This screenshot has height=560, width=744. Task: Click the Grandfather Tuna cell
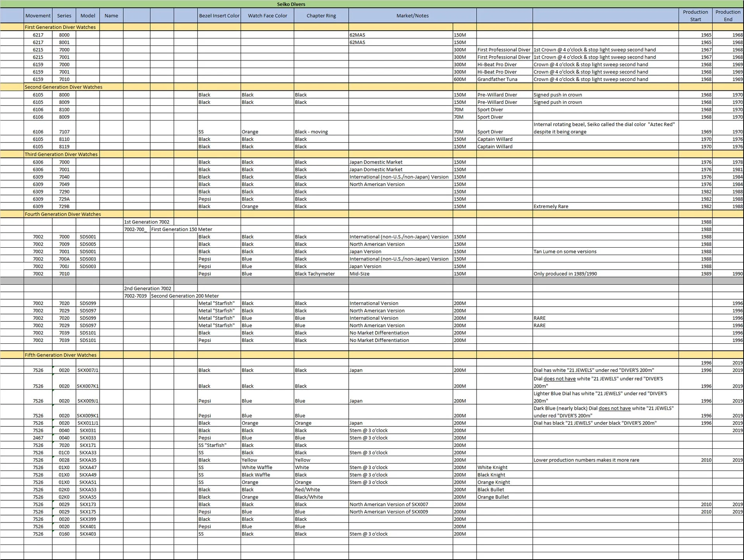coord(497,79)
